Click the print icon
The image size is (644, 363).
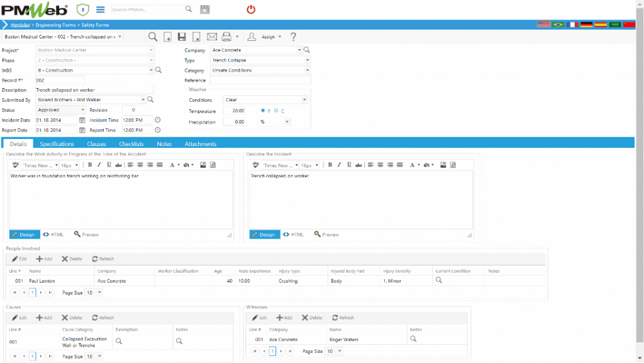(226, 37)
